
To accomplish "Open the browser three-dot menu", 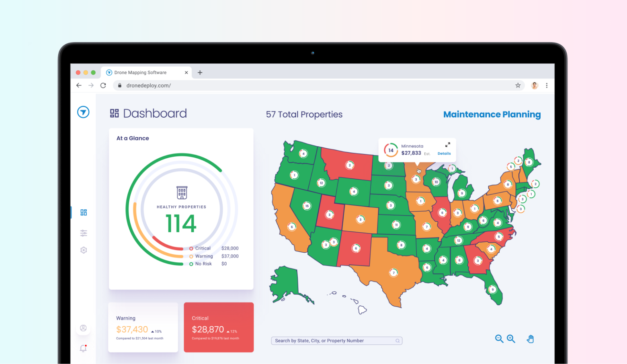I will coord(547,86).
